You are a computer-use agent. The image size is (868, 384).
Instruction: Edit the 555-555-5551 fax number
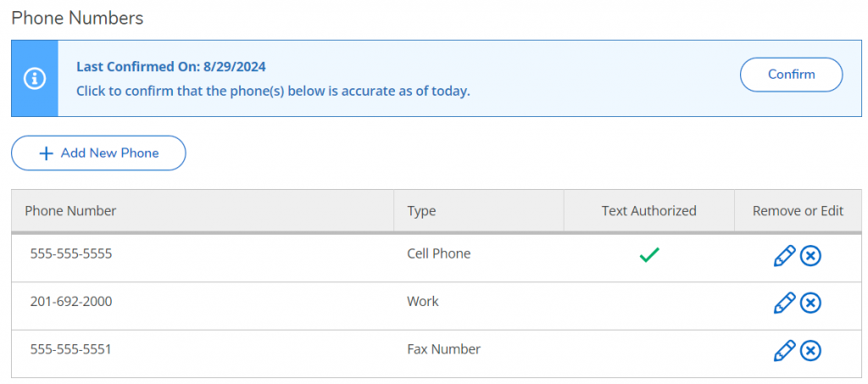785,350
